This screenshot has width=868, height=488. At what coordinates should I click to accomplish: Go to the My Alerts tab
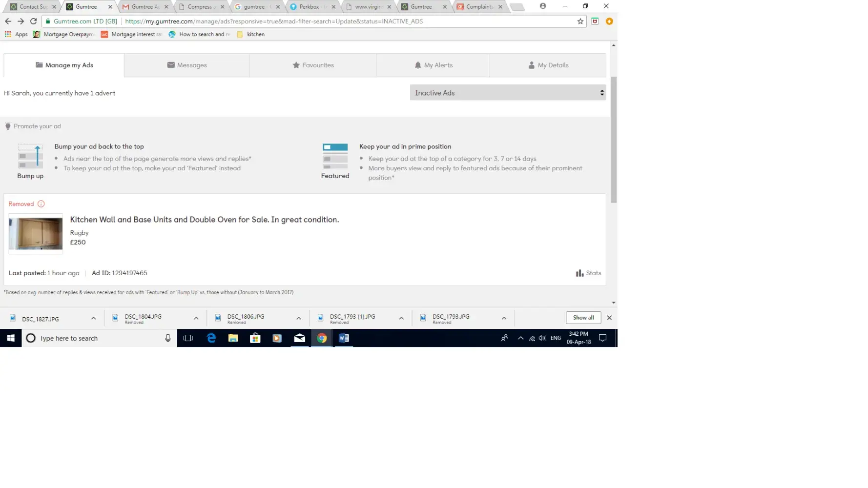[433, 65]
